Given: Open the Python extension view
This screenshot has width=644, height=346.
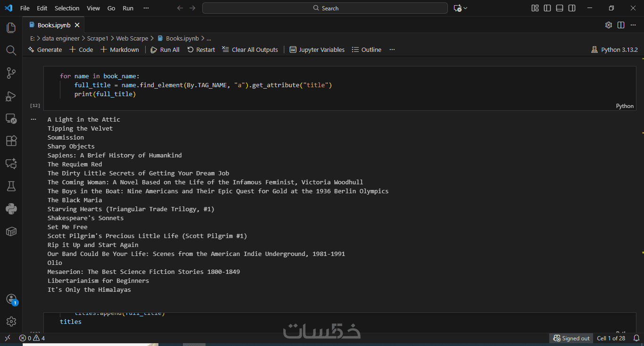Looking at the screenshot, I should click(11, 209).
